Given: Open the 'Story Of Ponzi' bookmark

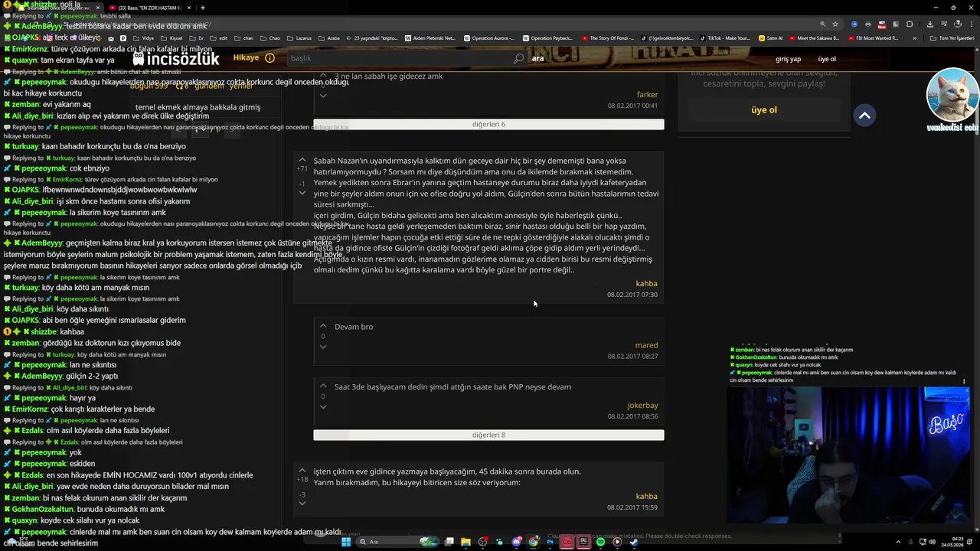Looking at the screenshot, I should coord(610,38).
